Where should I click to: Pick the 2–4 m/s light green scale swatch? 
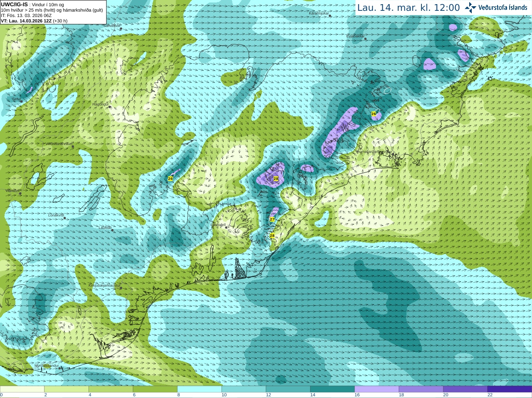(66, 389)
